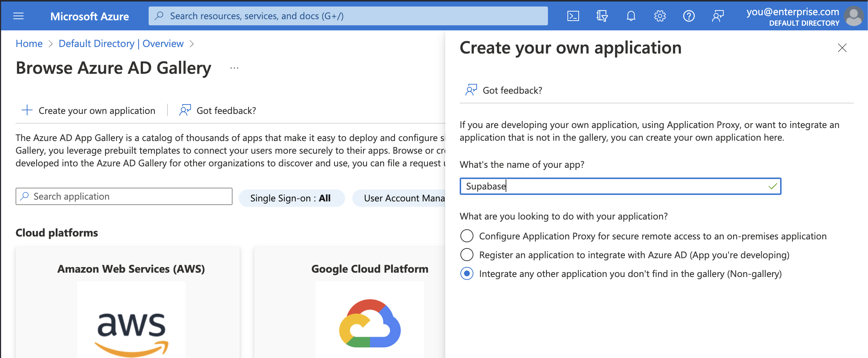Open the ellipsis menu next to Browse Azure AD Gallery

click(x=234, y=67)
